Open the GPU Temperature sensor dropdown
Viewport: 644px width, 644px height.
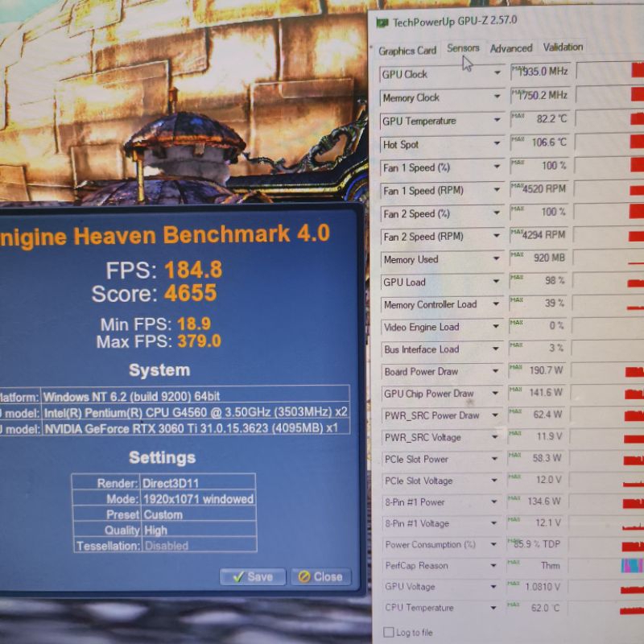[497, 120]
